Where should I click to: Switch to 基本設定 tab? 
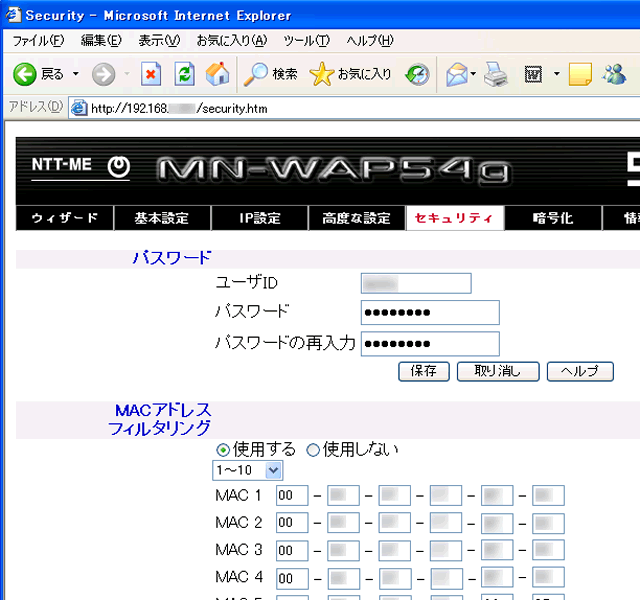[x=162, y=218]
